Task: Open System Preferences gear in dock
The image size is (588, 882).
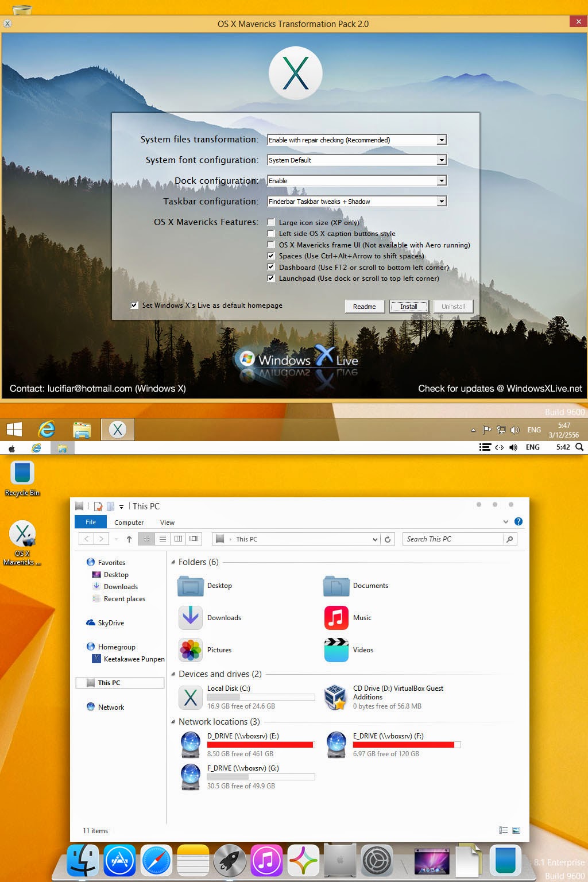Action: click(x=377, y=861)
